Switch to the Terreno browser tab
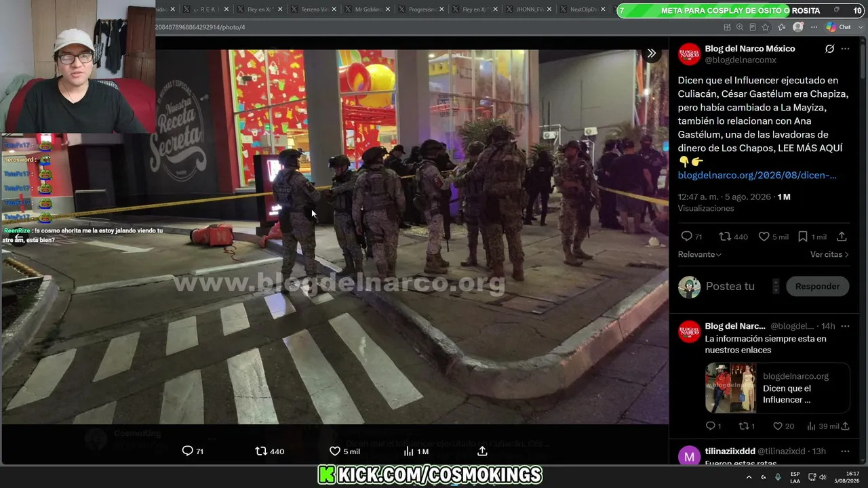The height and width of the screenshot is (488, 868). point(313,9)
